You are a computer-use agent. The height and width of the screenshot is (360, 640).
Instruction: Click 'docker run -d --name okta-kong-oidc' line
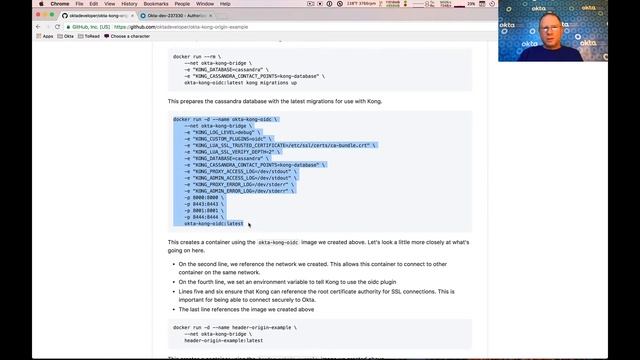click(225, 119)
